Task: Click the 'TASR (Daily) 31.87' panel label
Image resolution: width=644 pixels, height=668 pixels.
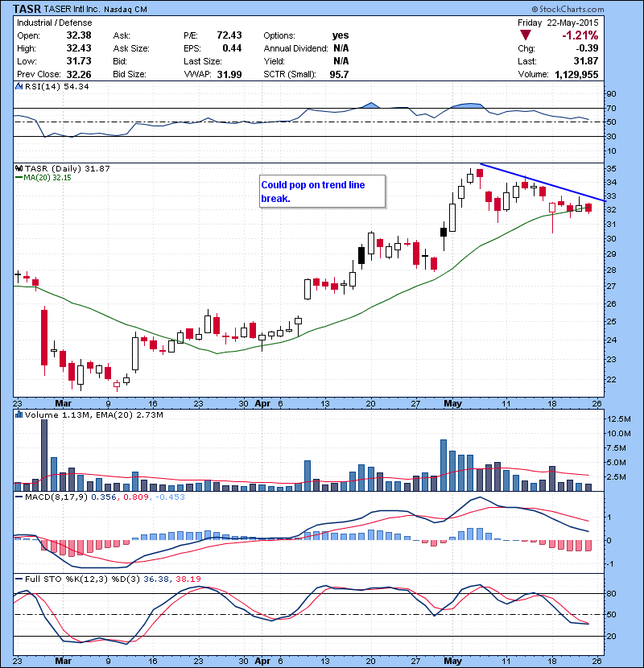Action: [68, 168]
